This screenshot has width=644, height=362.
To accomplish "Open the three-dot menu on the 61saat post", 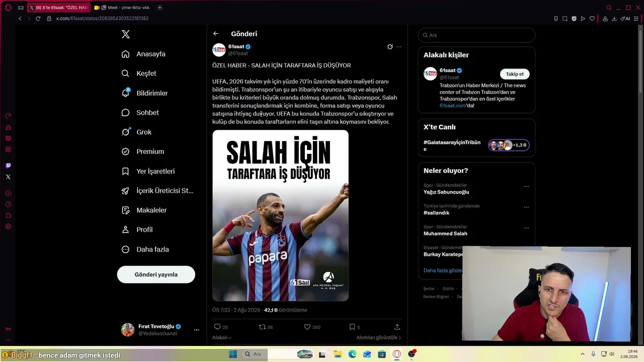I will point(399,47).
